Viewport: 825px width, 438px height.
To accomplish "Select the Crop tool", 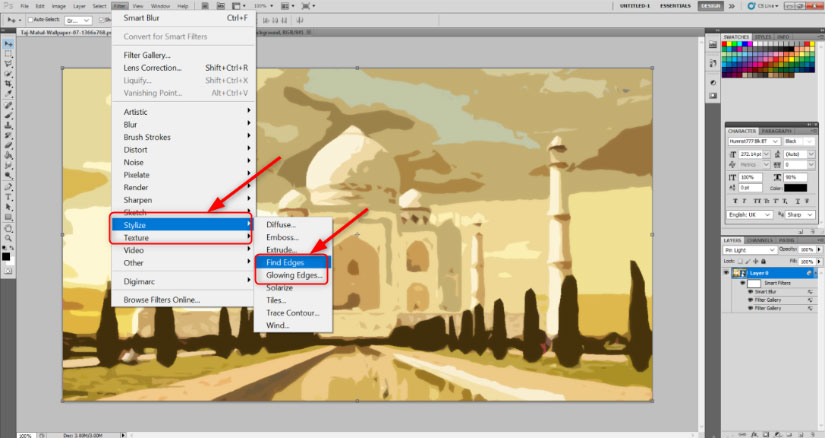I will tap(8, 84).
